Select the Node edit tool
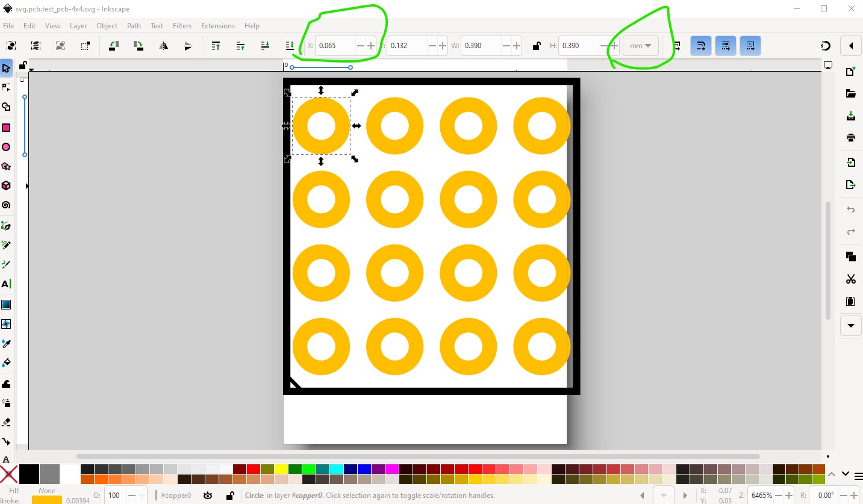863x504 pixels. tap(6, 88)
